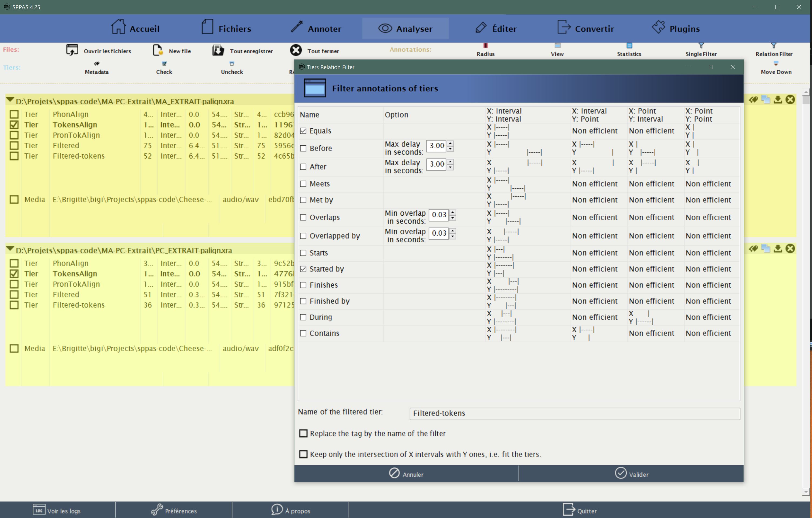812x518 pixels.
Task: Click the main window vertical scrollbar
Action: pyautogui.click(x=806, y=293)
